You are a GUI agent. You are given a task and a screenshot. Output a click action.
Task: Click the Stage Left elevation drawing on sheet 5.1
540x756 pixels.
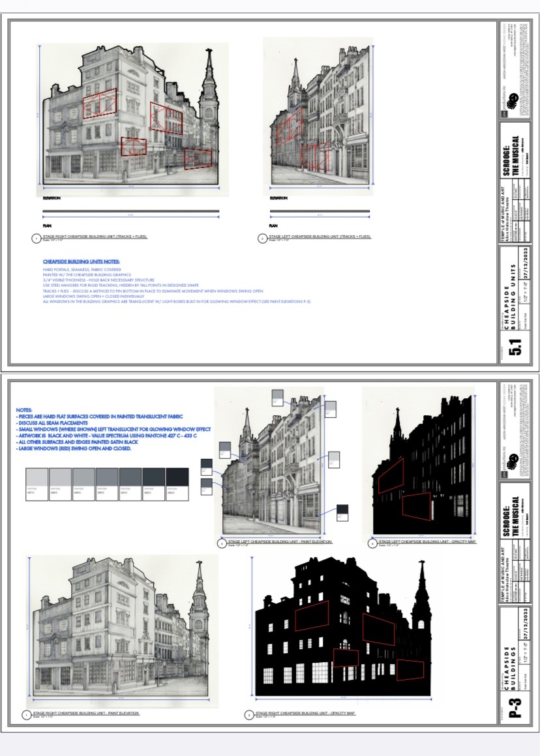point(320,117)
